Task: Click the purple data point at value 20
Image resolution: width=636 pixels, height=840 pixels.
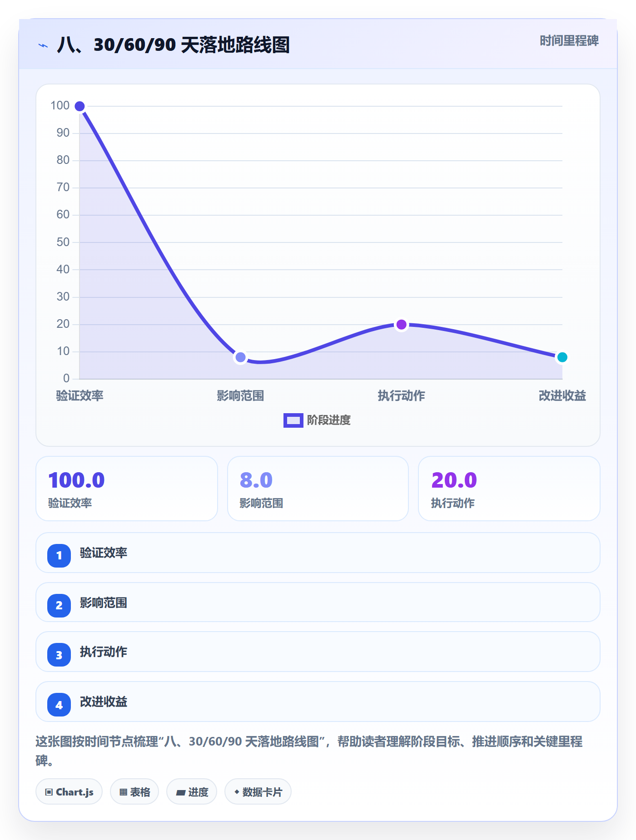Action: click(x=402, y=325)
